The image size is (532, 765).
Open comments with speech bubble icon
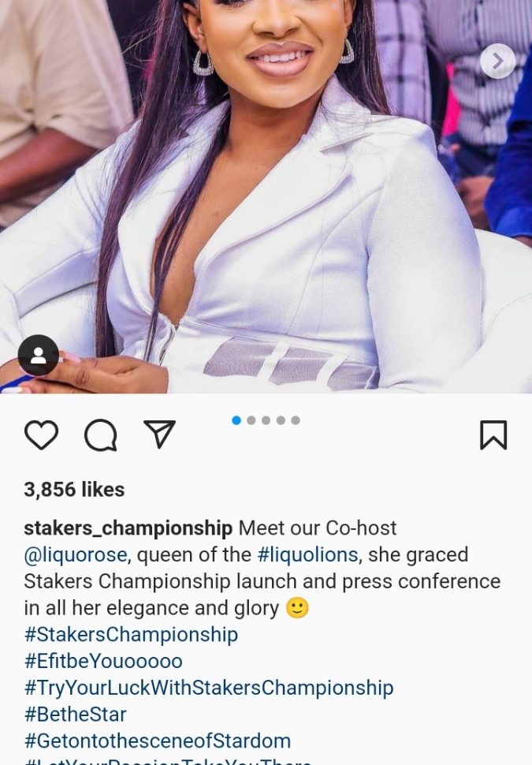pyautogui.click(x=101, y=435)
